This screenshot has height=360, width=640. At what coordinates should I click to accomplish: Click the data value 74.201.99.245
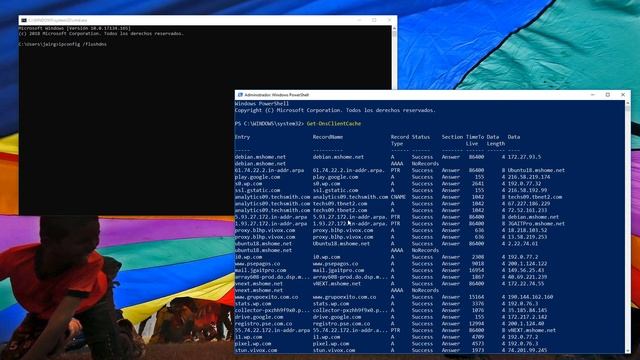click(x=527, y=350)
